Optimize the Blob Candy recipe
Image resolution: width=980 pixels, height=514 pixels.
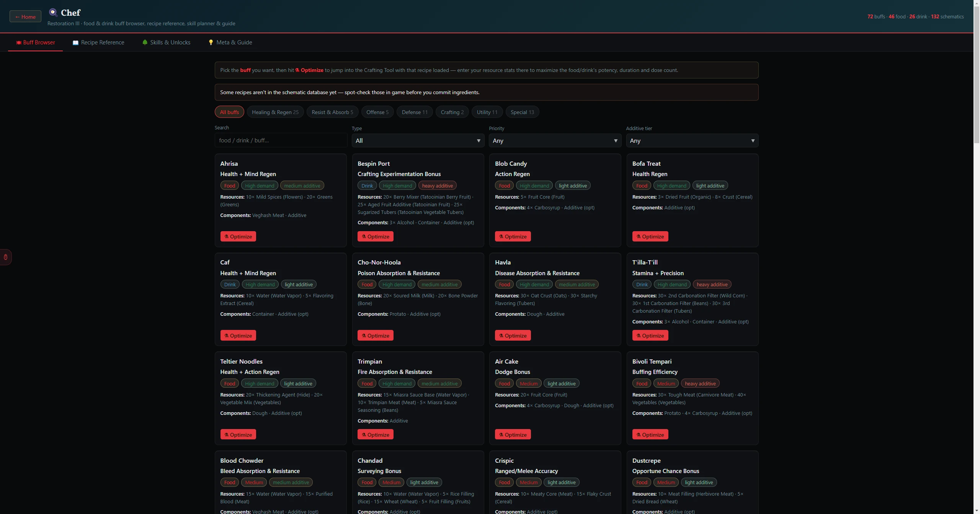click(513, 237)
